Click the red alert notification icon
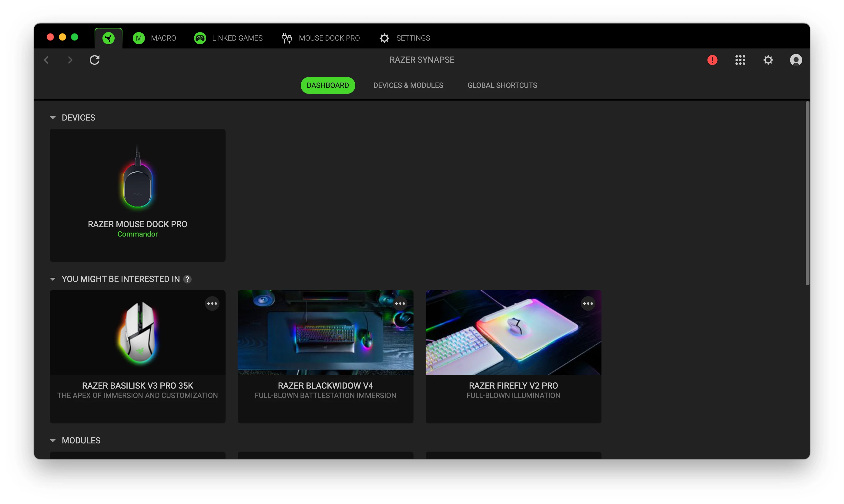The height and width of the screenshot is (504, 844). click(x=712, y=60)
